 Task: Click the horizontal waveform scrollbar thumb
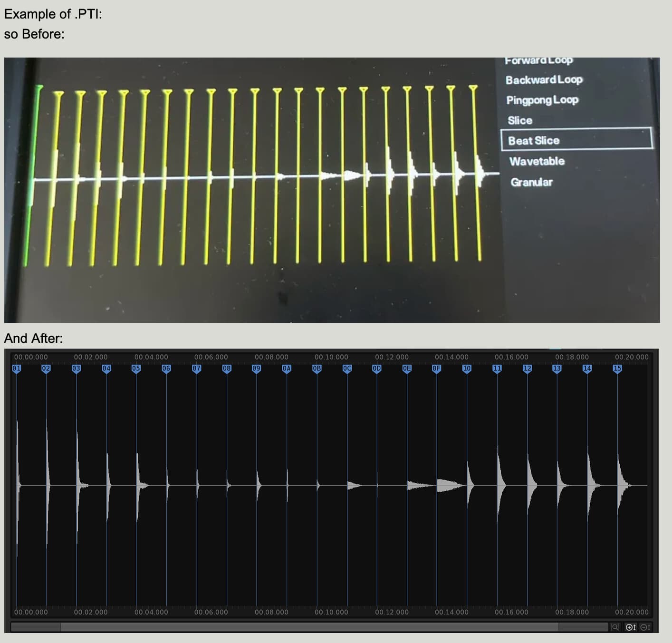pos(309,627)
